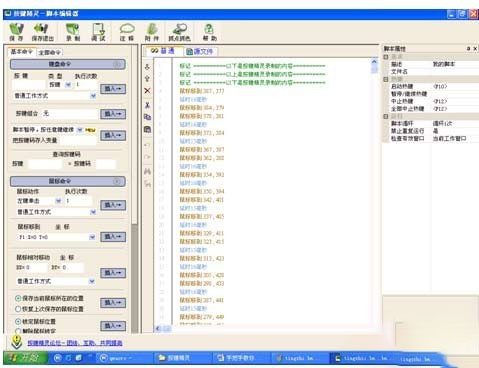479x368 pixels.
Task: Click the binoculars find icon
Action: [147, 171]
